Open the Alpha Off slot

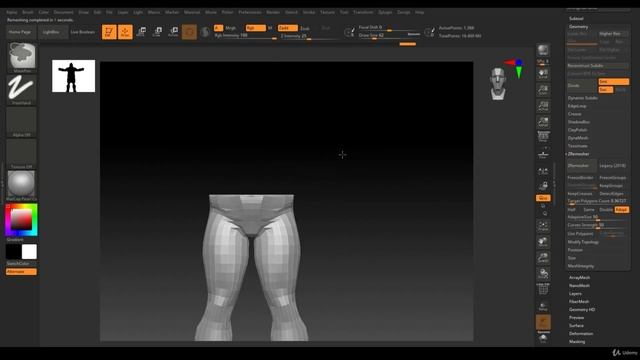[22, 122]
